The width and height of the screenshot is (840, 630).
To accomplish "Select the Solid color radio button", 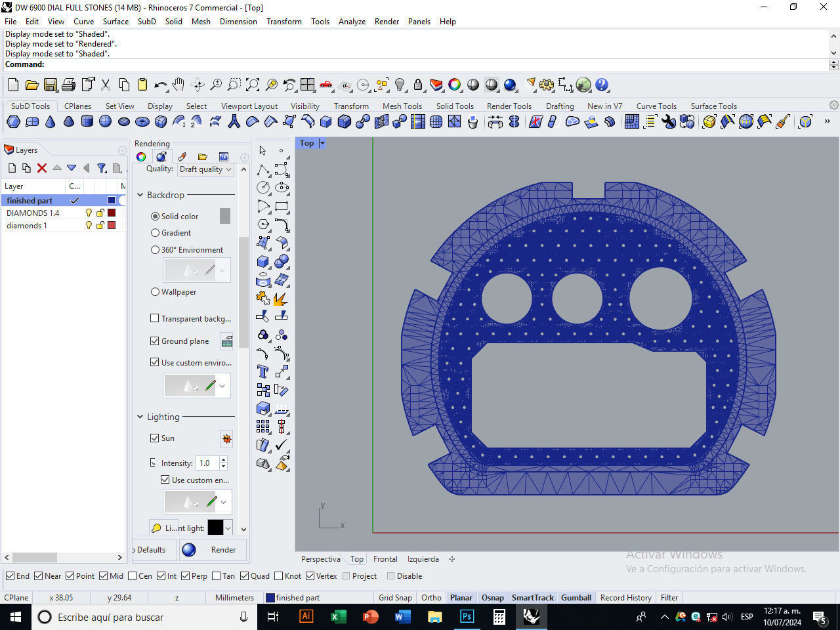I will pos(155,216).
